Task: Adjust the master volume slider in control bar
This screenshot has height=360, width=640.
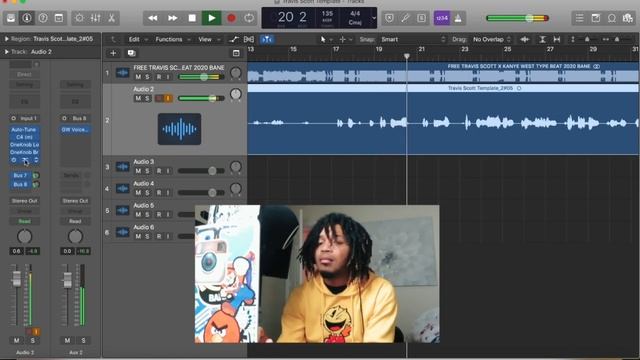Action: 517,18
